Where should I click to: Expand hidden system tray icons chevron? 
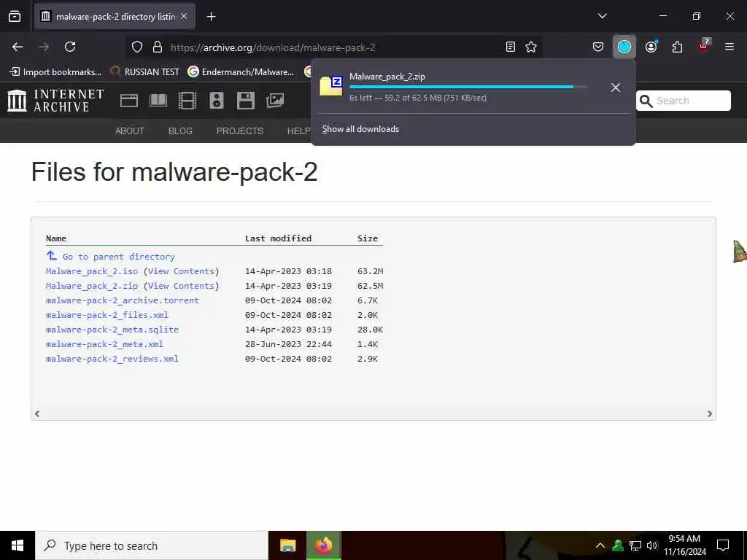[600, 545]
